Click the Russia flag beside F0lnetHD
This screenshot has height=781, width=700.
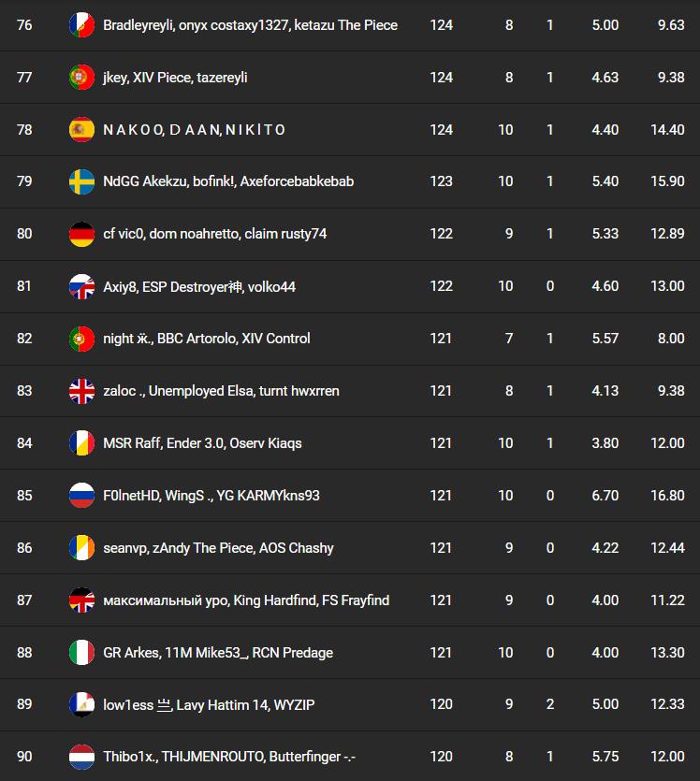click(82, 496)
